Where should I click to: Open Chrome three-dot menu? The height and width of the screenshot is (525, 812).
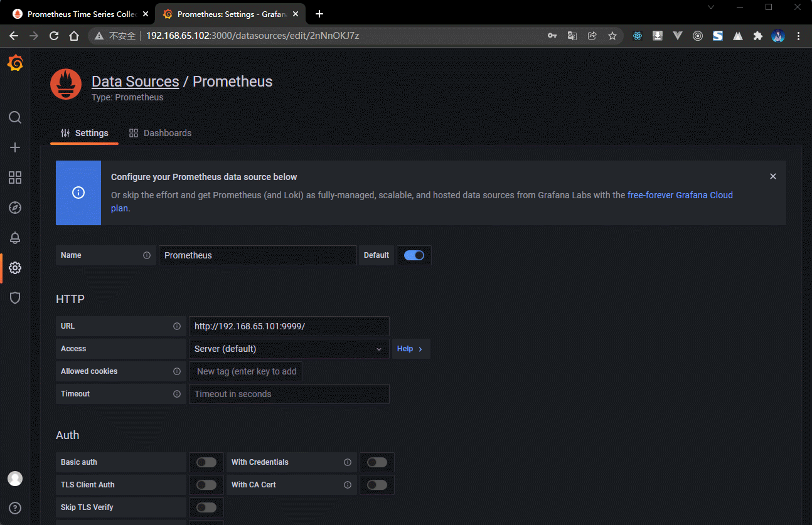pos(798,36)
